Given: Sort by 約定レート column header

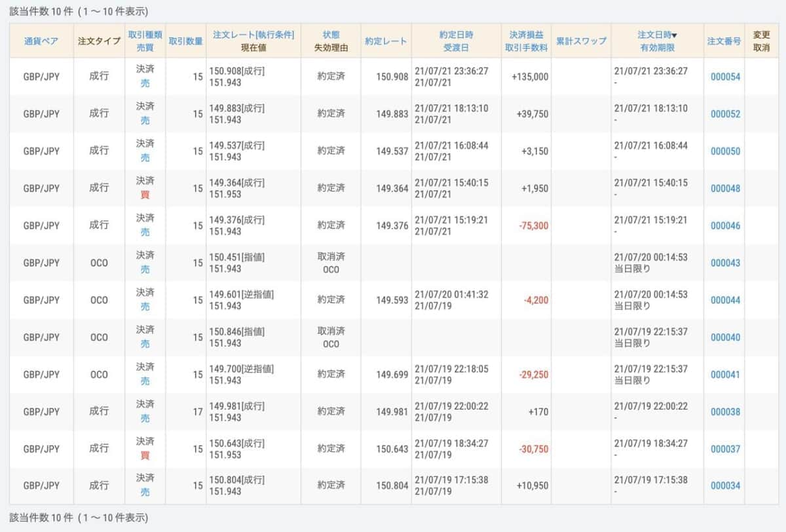Looking at the screenshot, I should pos(386,41).
